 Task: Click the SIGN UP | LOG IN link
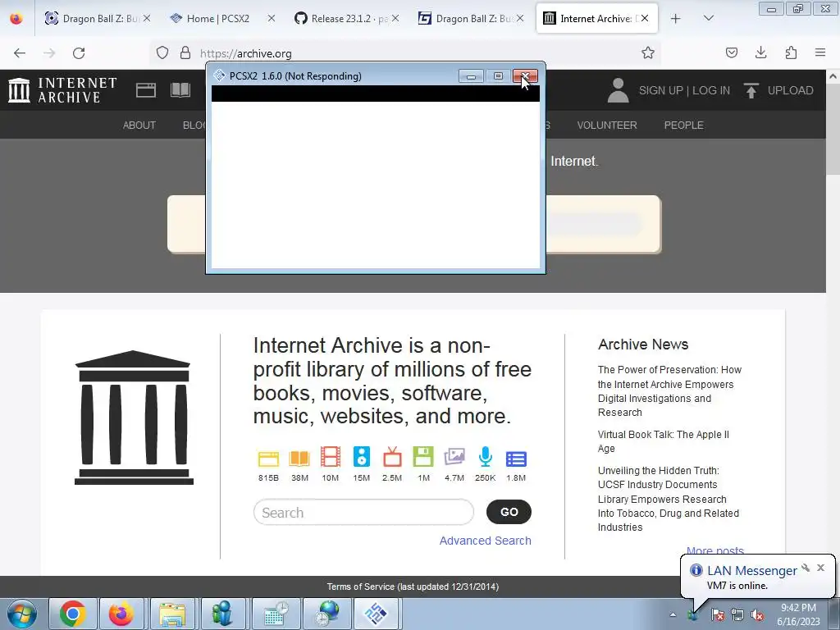(x=684, y=90)
